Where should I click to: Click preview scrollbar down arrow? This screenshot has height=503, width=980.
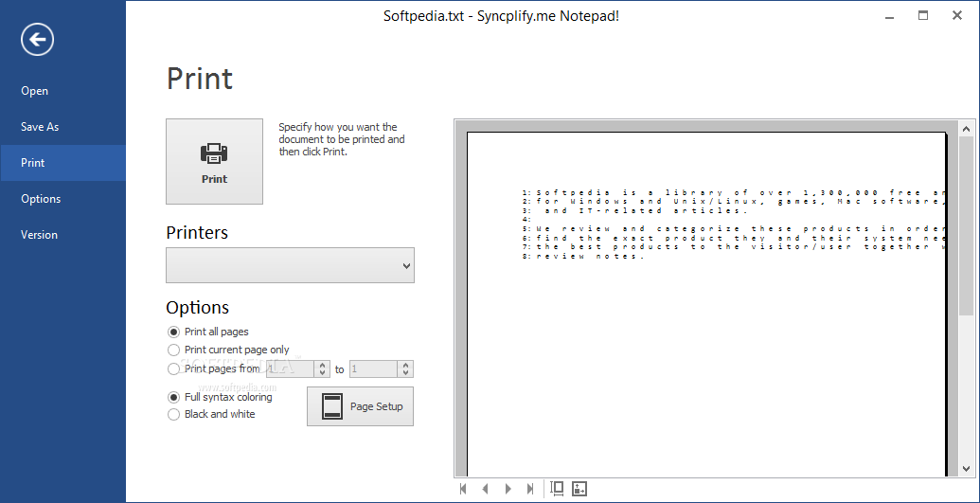click(x=966, y=468)
